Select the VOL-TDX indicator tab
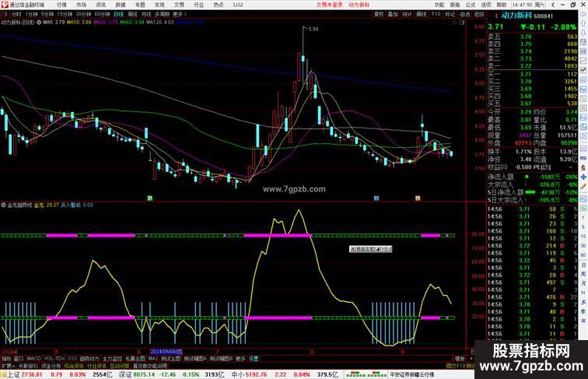This screenshot has width=588, height=379. tap(54, 359)
